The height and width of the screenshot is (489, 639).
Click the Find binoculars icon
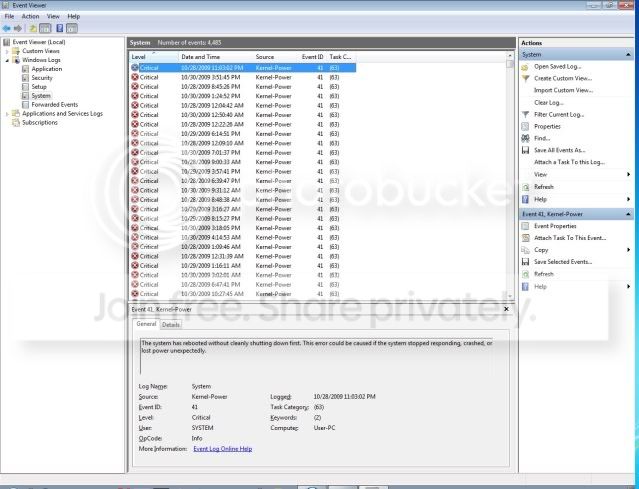[x=525, y=138]
